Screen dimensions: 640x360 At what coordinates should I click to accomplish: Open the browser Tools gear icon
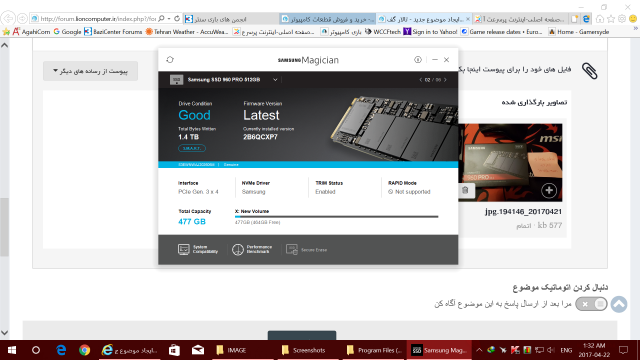622,19
